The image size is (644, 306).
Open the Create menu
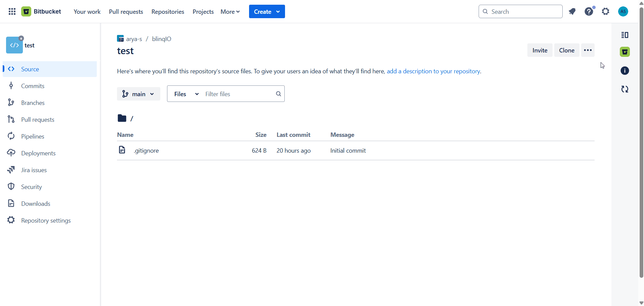point(267,11)
